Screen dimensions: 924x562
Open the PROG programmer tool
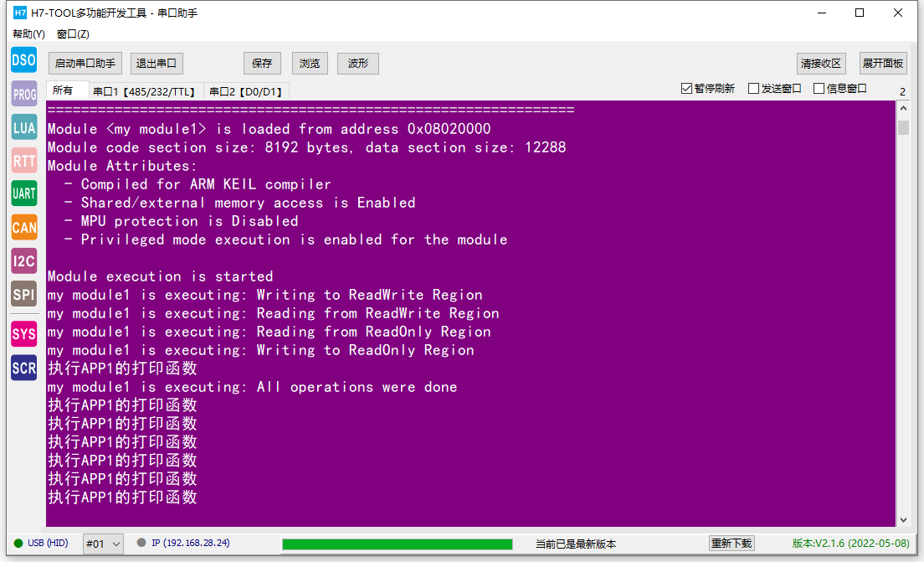click(24, 94)
